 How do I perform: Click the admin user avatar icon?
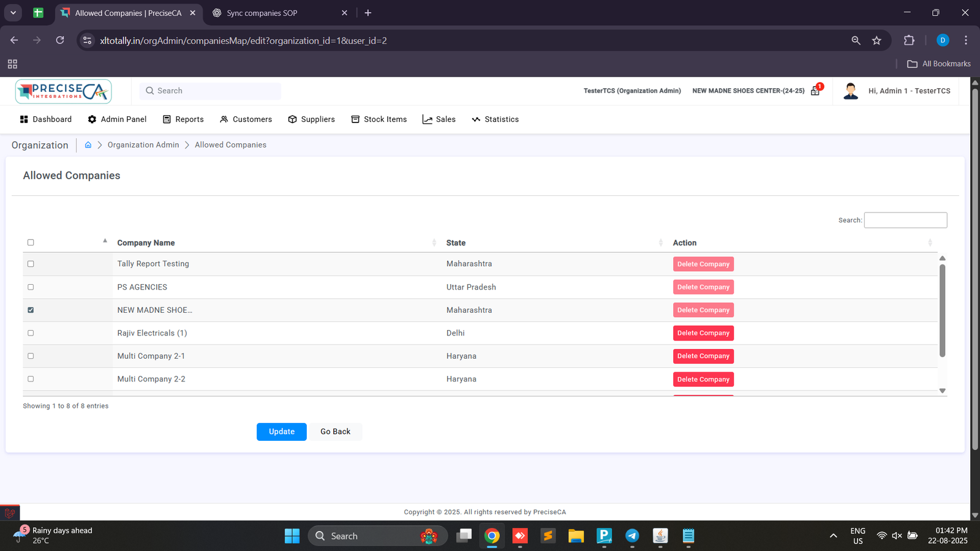click(850, 91)
